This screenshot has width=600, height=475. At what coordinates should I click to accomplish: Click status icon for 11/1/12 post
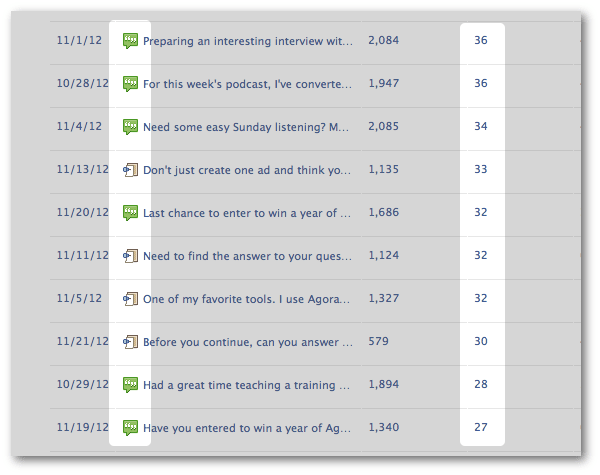[130, 41]
